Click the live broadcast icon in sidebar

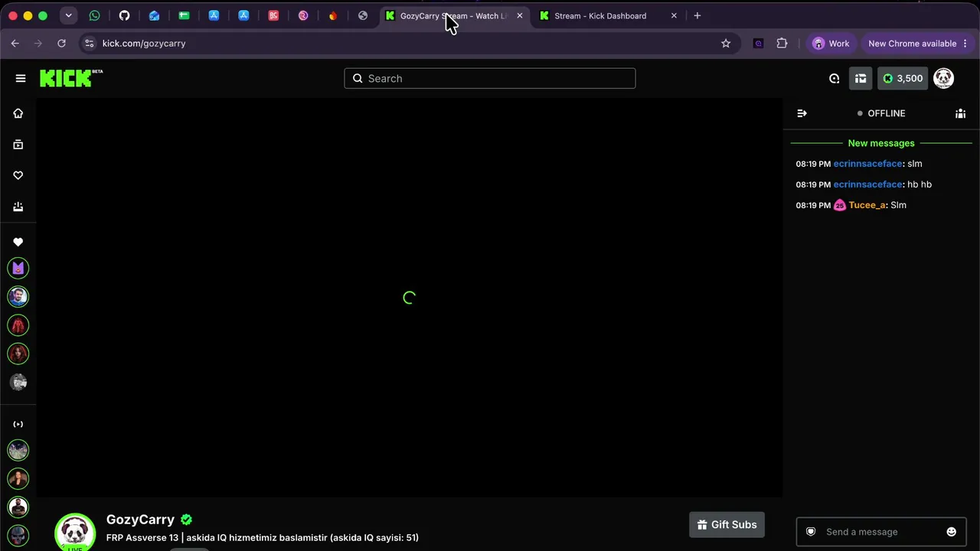click(x=18, y=424)
